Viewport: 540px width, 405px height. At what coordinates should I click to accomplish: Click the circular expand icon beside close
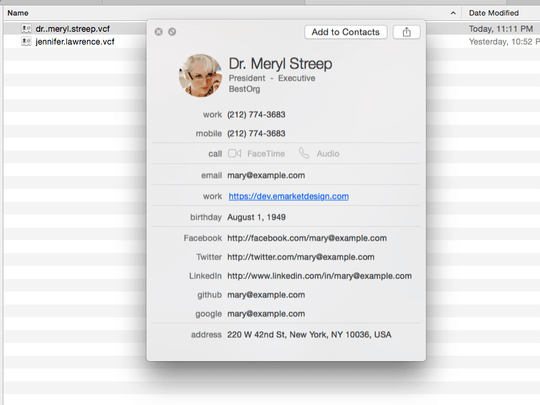(x=172, y=32)
